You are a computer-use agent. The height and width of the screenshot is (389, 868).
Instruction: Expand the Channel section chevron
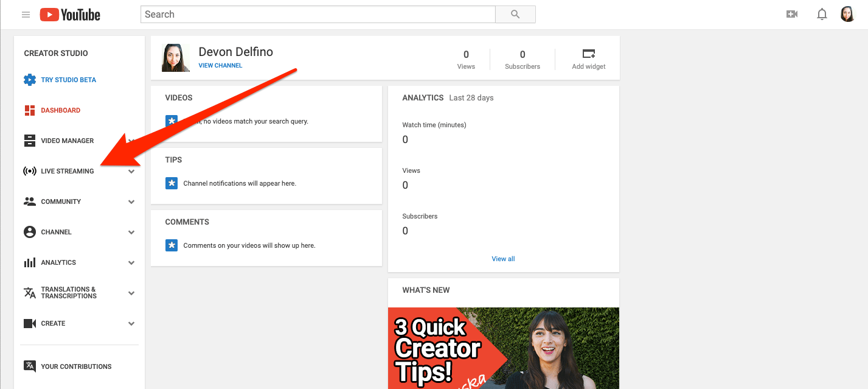pyautogui.click(x=131, y=232)
